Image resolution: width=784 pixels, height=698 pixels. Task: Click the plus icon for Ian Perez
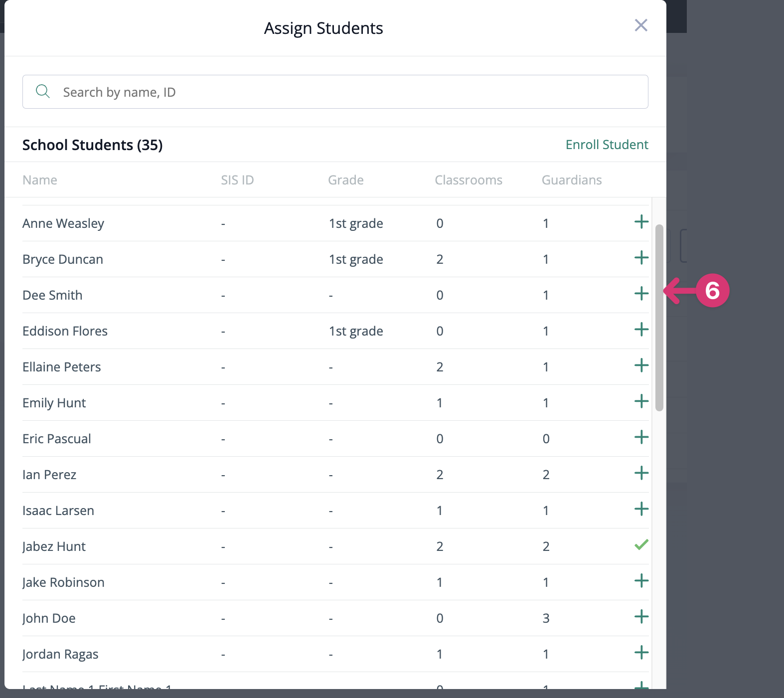coord(641,473)
